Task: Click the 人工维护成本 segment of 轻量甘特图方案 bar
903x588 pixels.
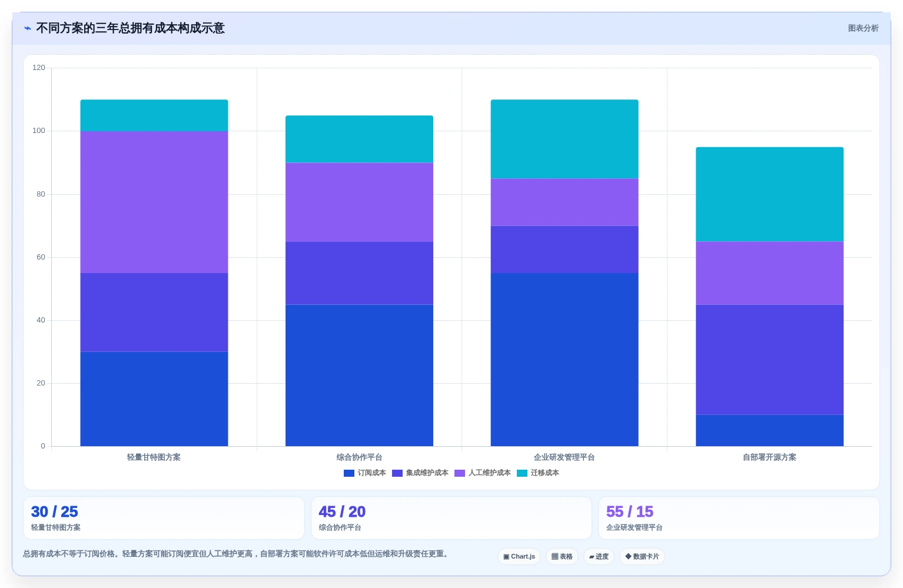Action: (x=154, y=202)
